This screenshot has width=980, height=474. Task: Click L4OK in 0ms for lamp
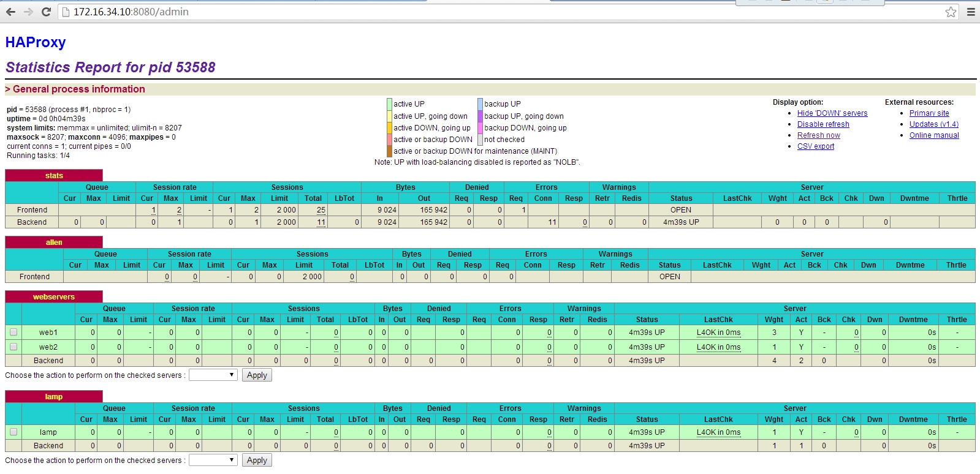click(718, 432)
